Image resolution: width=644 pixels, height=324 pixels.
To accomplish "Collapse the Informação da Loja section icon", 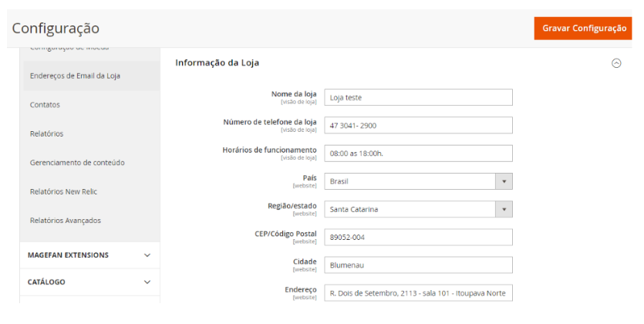I will tap(616, 63).
